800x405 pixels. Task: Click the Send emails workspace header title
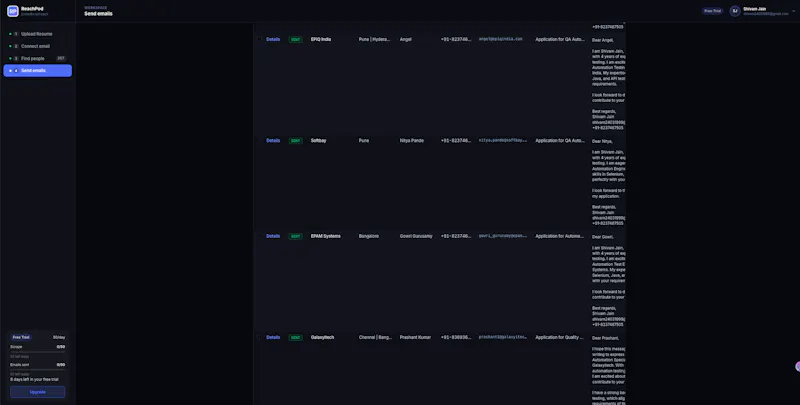coord(98,14)
